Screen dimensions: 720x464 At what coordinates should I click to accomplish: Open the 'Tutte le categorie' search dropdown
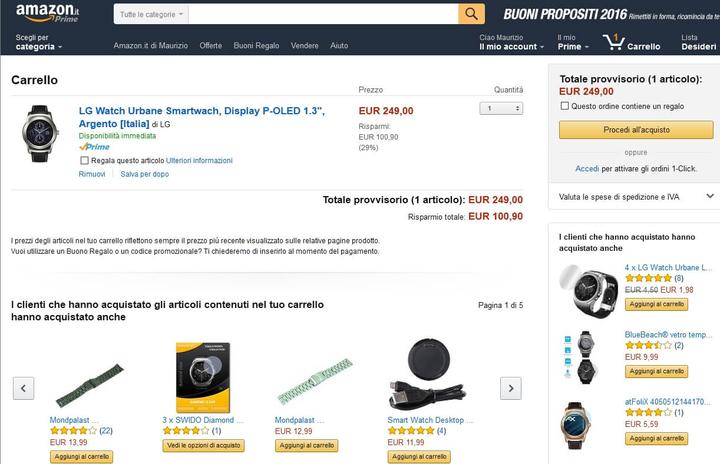coord(150,15)
